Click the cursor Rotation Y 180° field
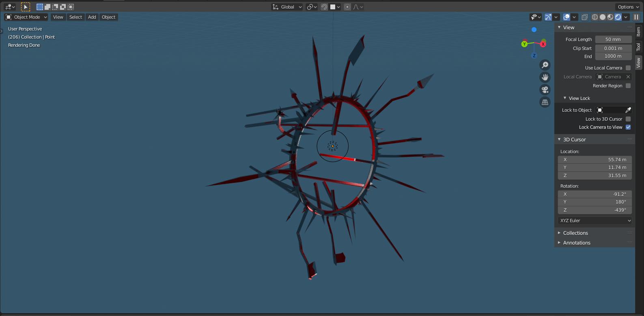This screenshot has height=316, width=644. [595, 202]
